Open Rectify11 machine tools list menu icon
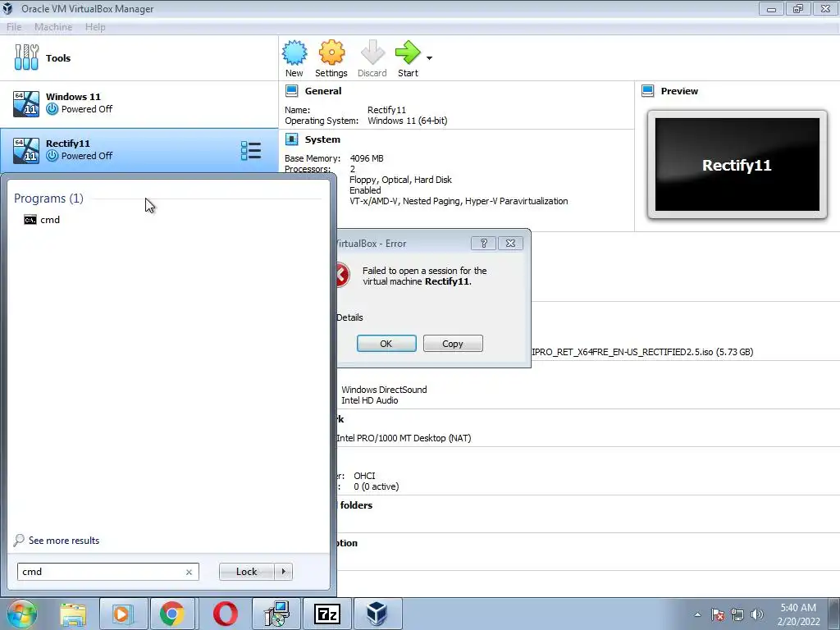Image resolution: width=840 pixels, height=630 pixels. click(251, 151)
